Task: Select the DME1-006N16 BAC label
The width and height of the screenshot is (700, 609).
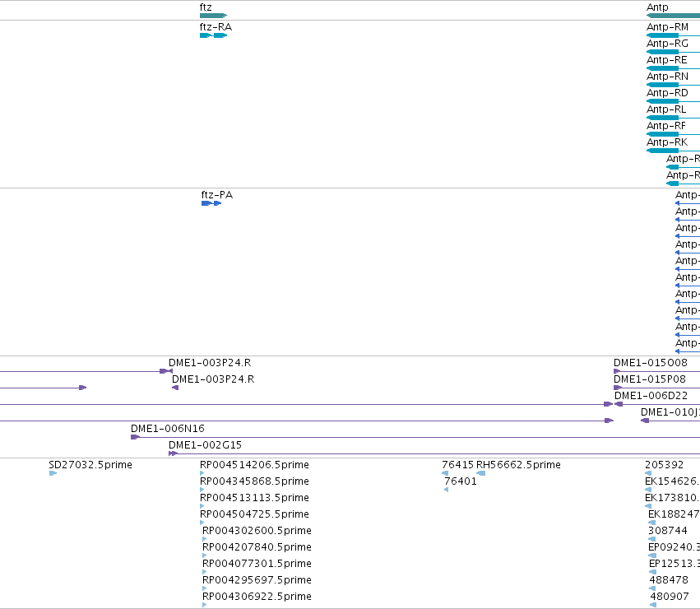Action: (168, 429)
